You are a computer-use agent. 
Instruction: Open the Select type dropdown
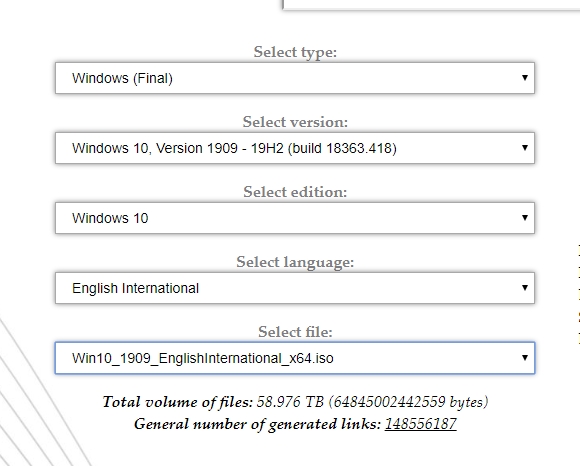tap(295, 78)
